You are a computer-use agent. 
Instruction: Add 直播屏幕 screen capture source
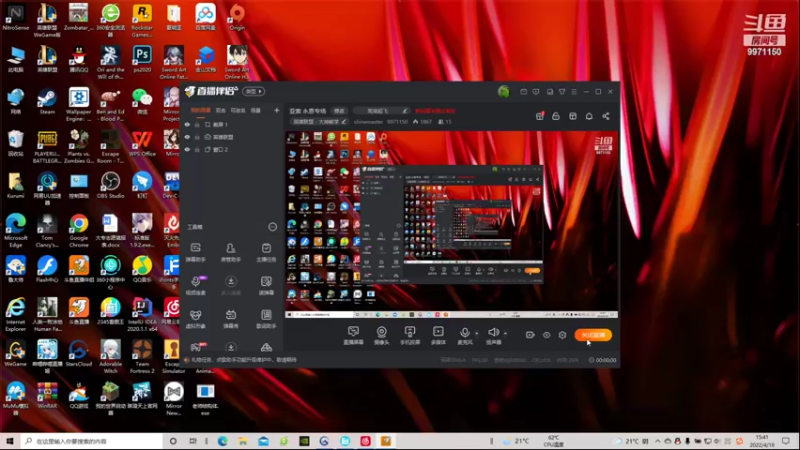(353, 336)
